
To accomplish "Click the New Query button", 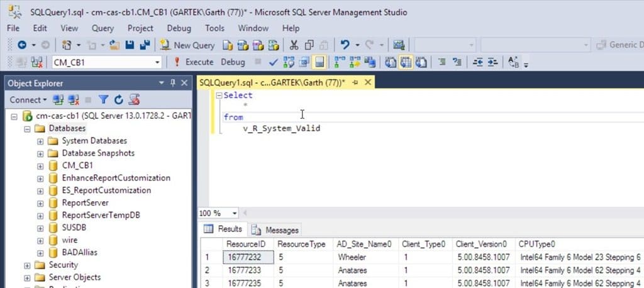I will click(187, 45).
